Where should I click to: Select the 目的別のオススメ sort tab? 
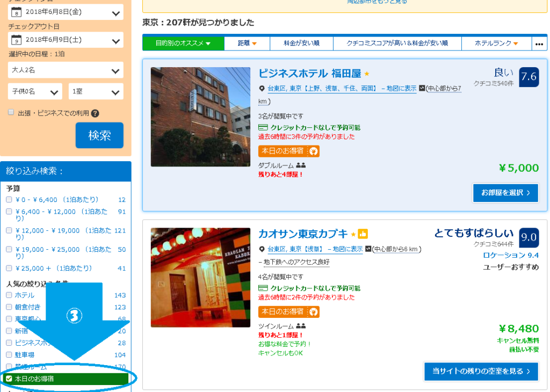[x=183, y=43]
